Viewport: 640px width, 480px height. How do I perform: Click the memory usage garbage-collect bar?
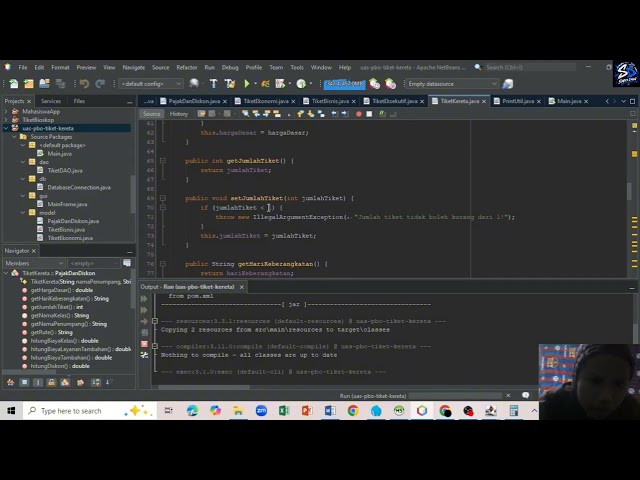344,84
